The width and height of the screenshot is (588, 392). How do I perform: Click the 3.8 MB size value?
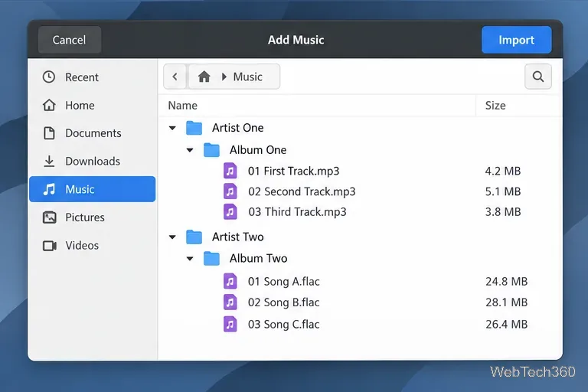(503, 212)
